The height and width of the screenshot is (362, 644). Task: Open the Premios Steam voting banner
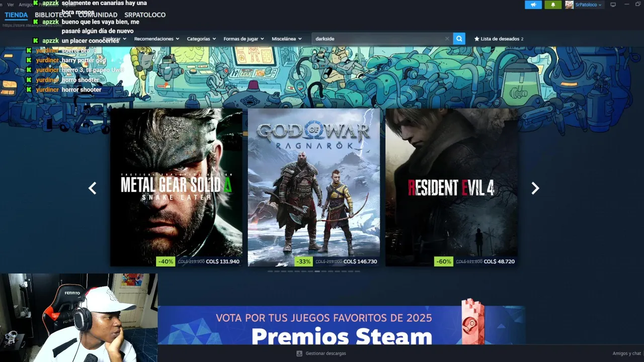pyautogui.click(x=342, y=325)
